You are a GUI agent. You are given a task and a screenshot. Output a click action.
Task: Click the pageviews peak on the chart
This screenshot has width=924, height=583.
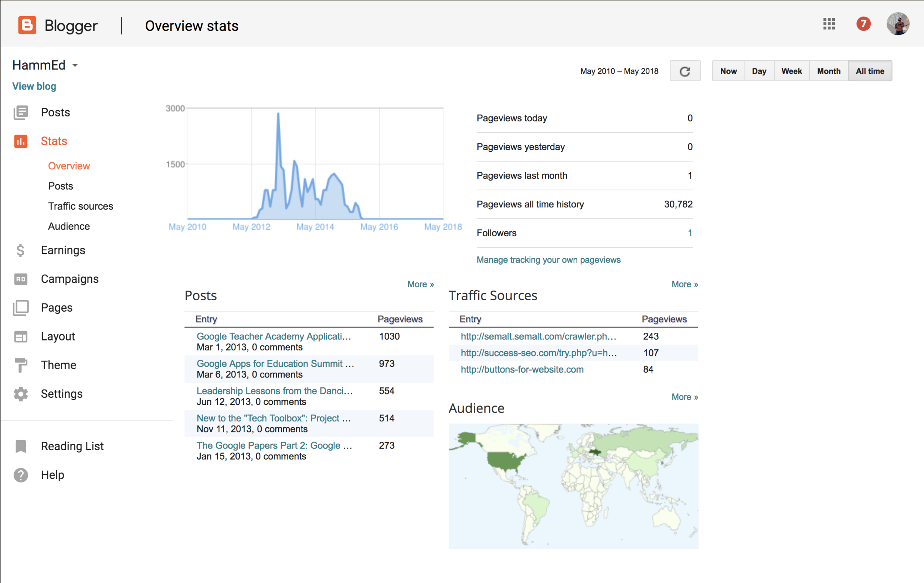click(x=278, y=113)
